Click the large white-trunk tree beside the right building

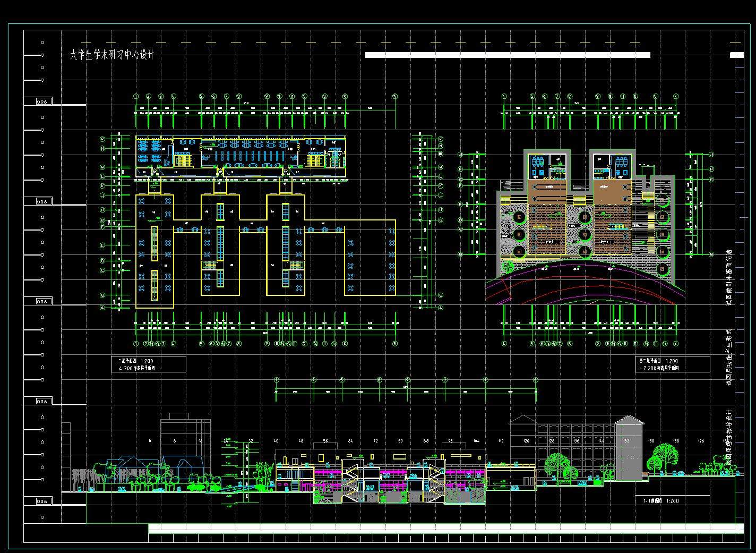click(x=665, y=456)
